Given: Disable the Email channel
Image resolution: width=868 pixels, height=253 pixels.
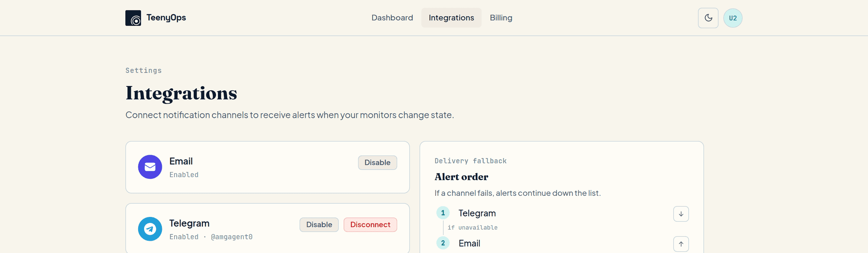Looking at the screenshot, I should point(378,163).
